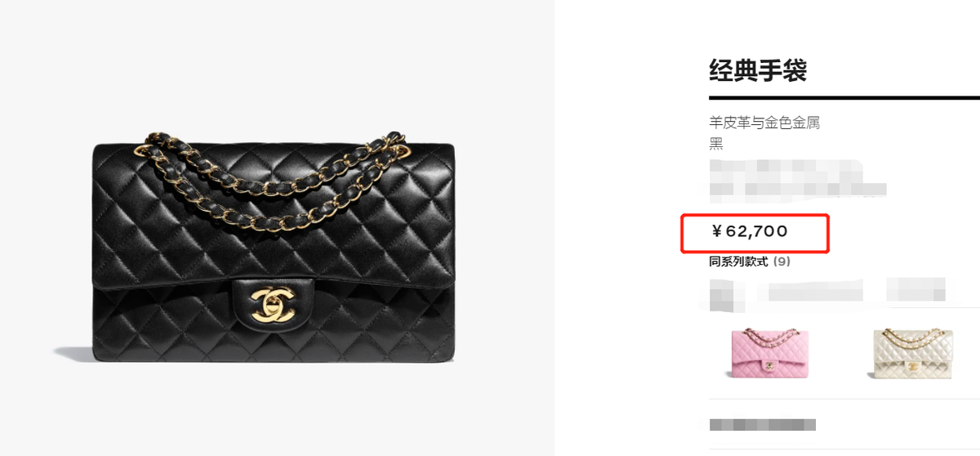Viewport: 980px width, 456px height.
Task: Click the 同系列款式 section label
Action: (x=739, y=262)
